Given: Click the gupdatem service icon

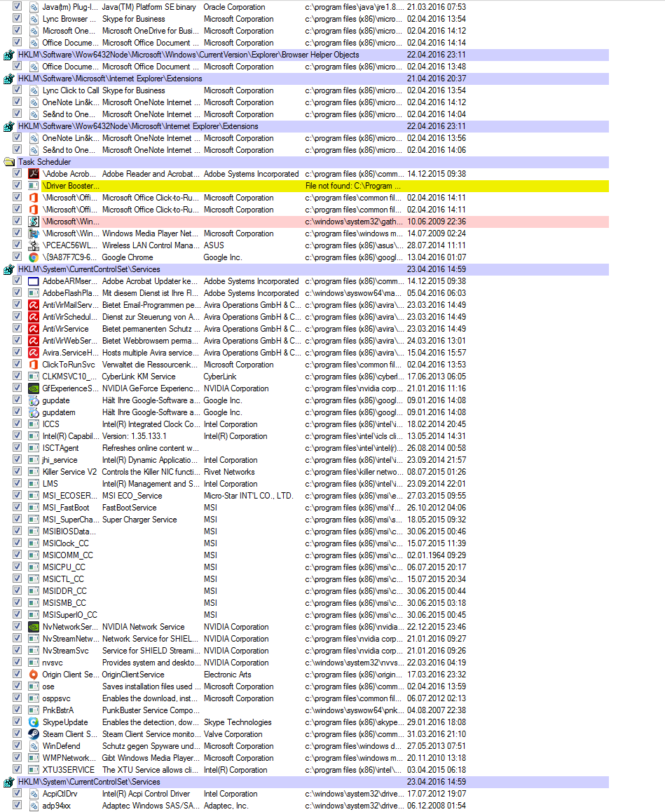Looking at the screenshot, I should [34, 412].
